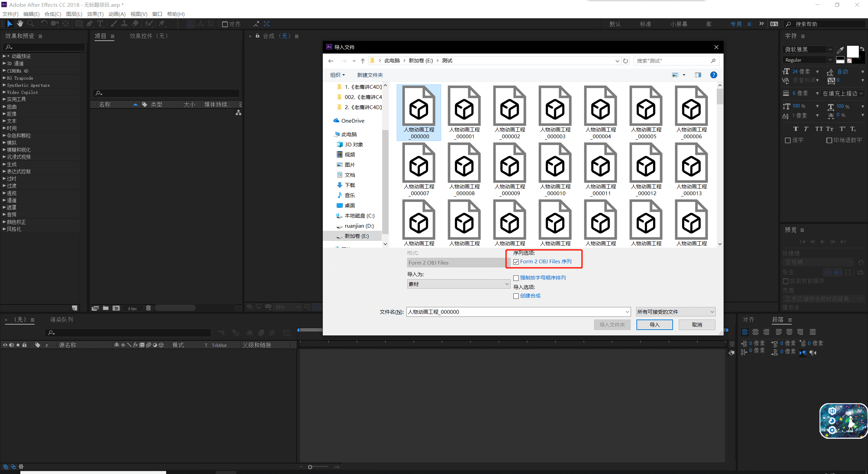Open the 合成(C) menu
Image resolution: width=868 pixels, height=474 pixels.
click(53, 14)
